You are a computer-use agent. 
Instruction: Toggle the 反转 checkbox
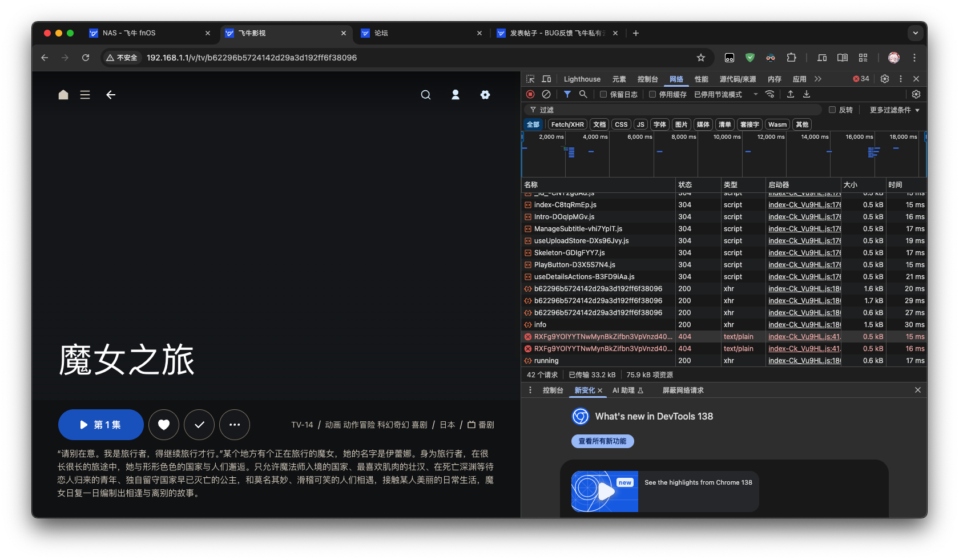tap(832, 110)
